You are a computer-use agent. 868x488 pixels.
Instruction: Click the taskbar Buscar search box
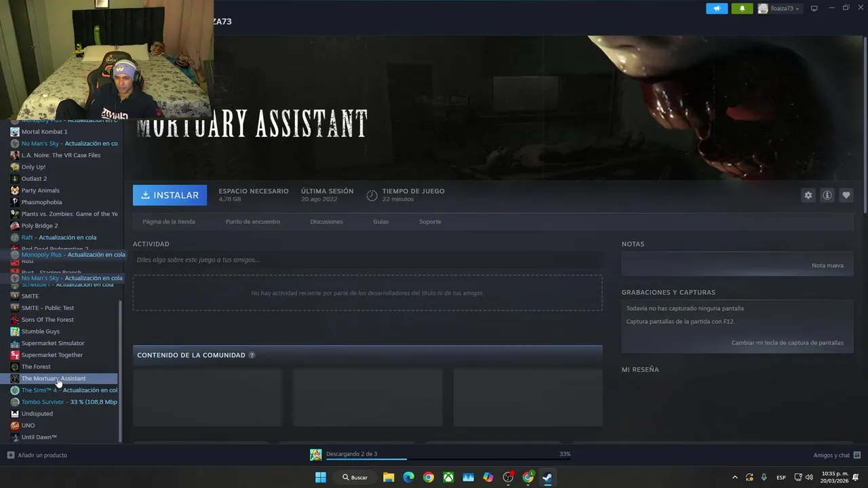(x=355, y=477)
